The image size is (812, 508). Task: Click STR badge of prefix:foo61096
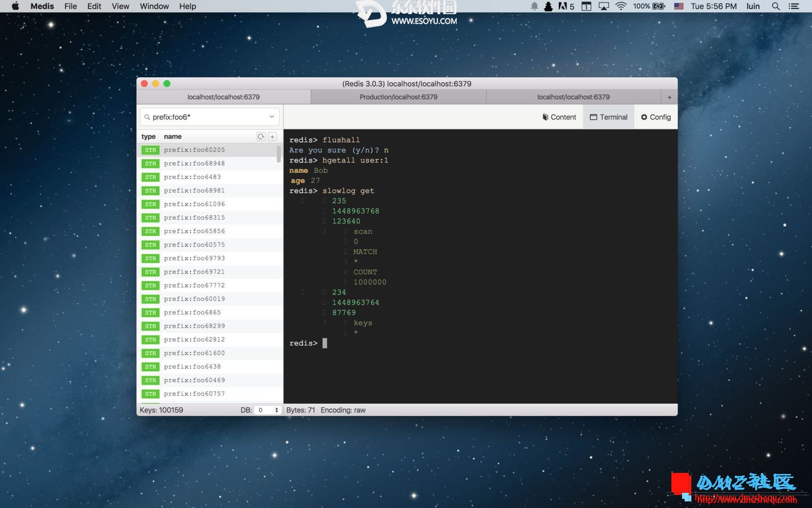coord(150,204)
